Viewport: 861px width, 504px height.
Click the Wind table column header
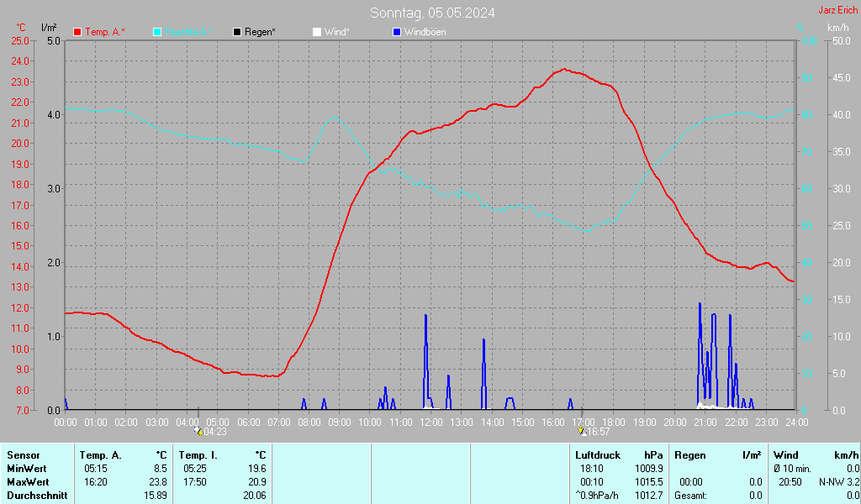(786, 455)
